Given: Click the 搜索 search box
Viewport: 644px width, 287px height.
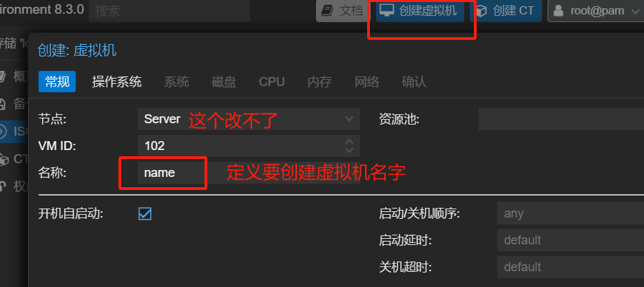Looking at the screenshot, I should coord(169,11).
